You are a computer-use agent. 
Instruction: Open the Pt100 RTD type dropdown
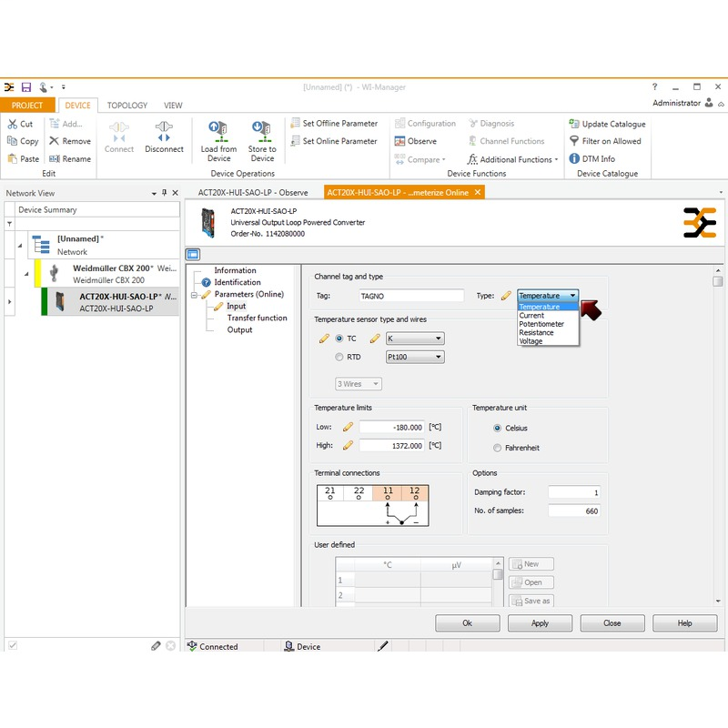(x=415, y=357)
